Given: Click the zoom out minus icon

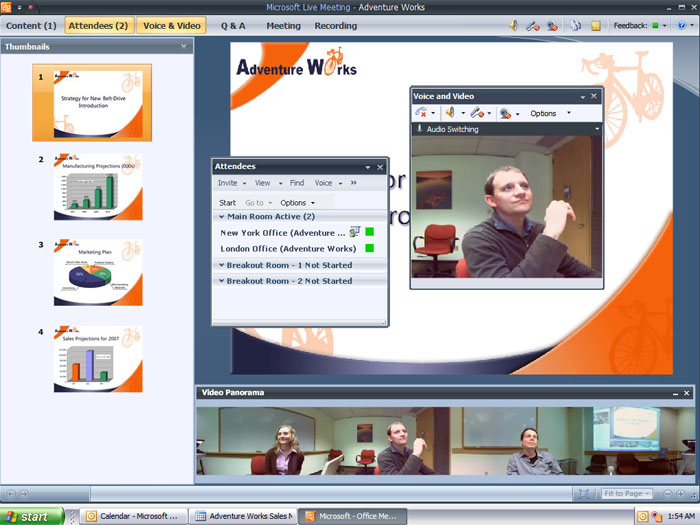Looking at the screenshot, I should coord(667,494).
